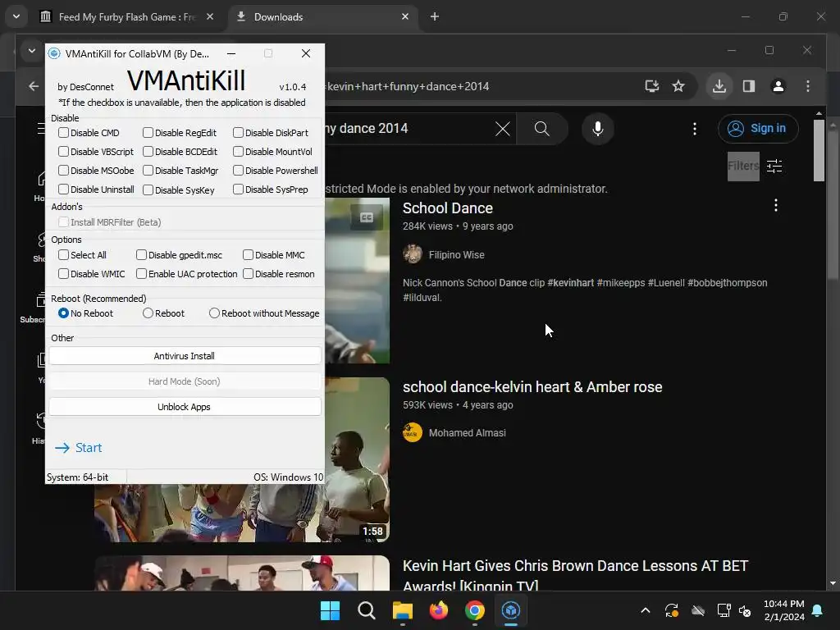The image size is (840, 630).
Task: Open Chrome downloads icon in toolbar
Action: click(719, 86)
